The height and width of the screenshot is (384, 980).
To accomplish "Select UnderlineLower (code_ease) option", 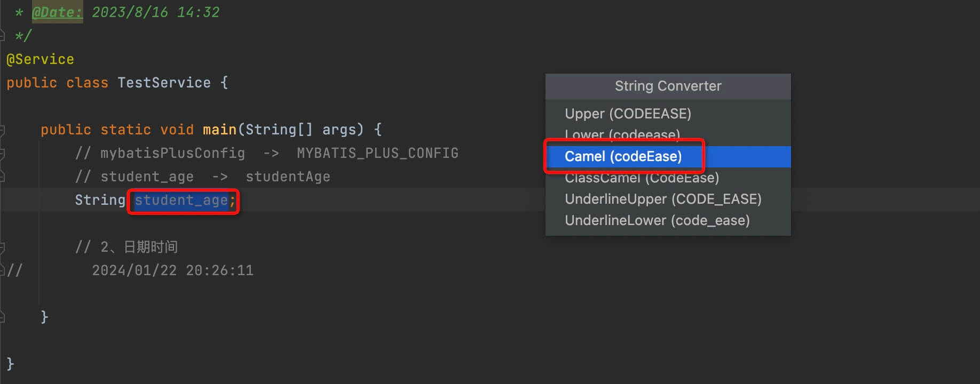I will click(x=658, y=220).
